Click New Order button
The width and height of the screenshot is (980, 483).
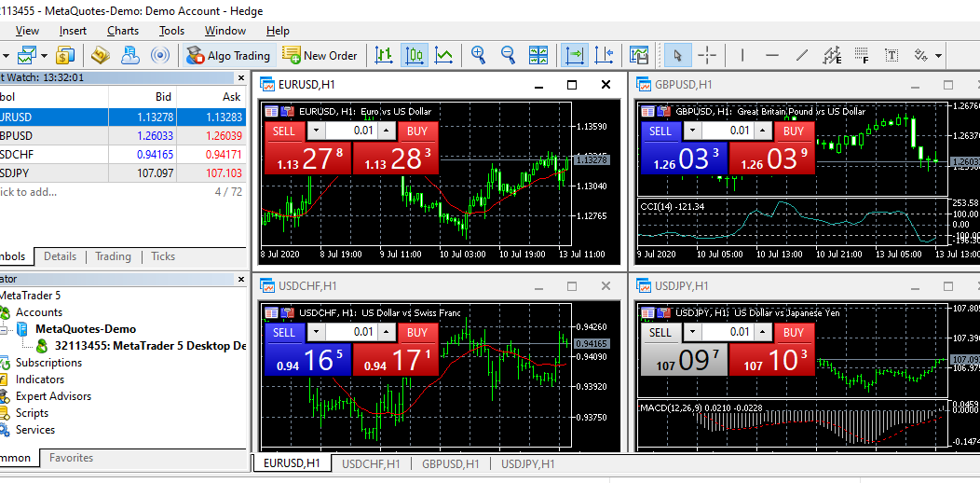pos(320,56)
